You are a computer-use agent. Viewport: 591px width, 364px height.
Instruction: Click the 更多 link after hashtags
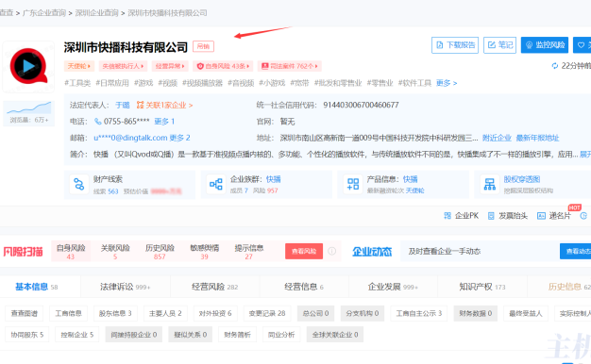coord(447,83)
